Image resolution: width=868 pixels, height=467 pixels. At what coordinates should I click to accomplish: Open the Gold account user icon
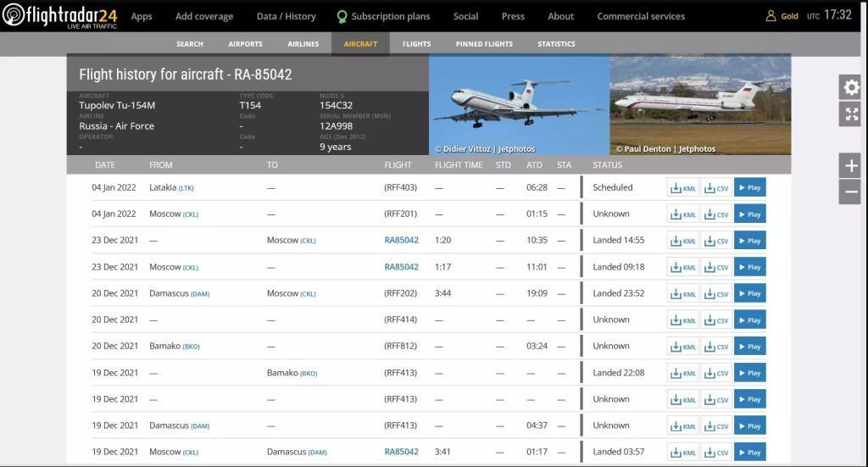(771, 16)
